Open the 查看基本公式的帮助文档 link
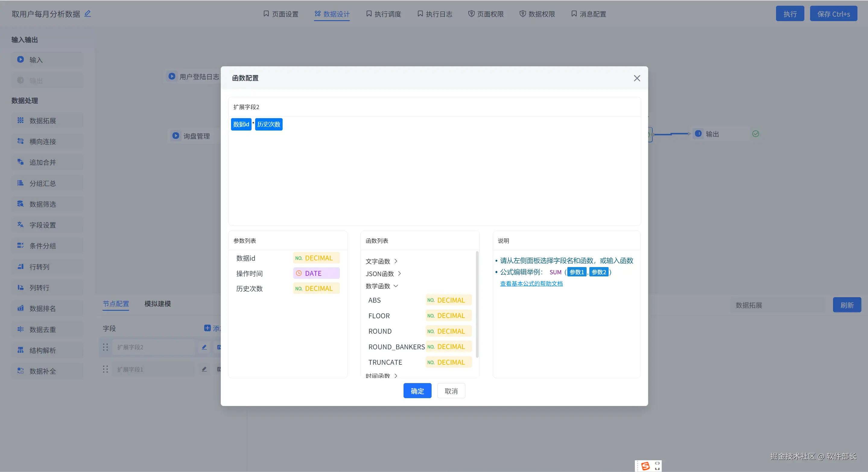Viewport: 868px width, 472px height. tap(531, 283)
